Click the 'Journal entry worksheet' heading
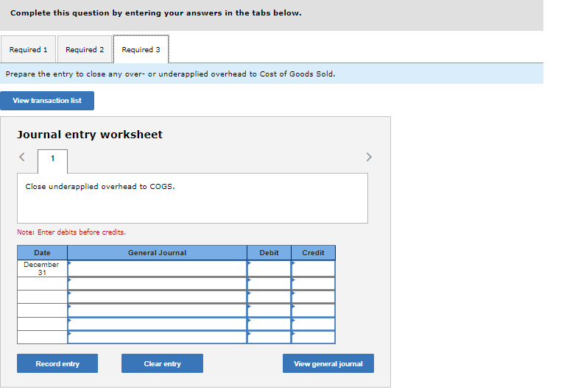The width and height of the screenshot is (564, 392). (x=90, y=135)
